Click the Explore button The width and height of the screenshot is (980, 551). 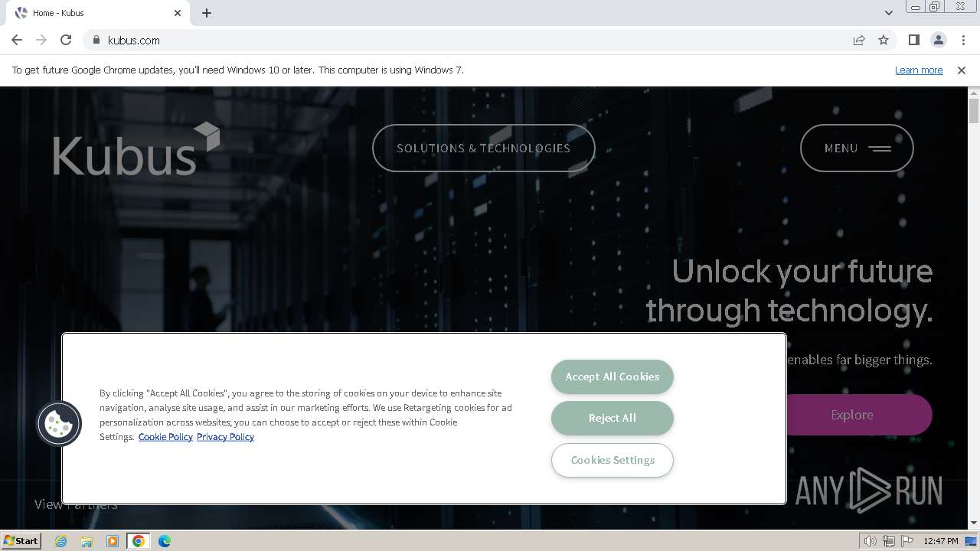coord(852,415)
